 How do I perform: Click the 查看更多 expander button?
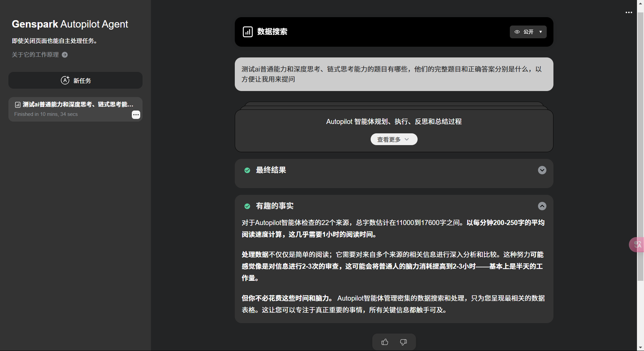(x=393, y=139)
